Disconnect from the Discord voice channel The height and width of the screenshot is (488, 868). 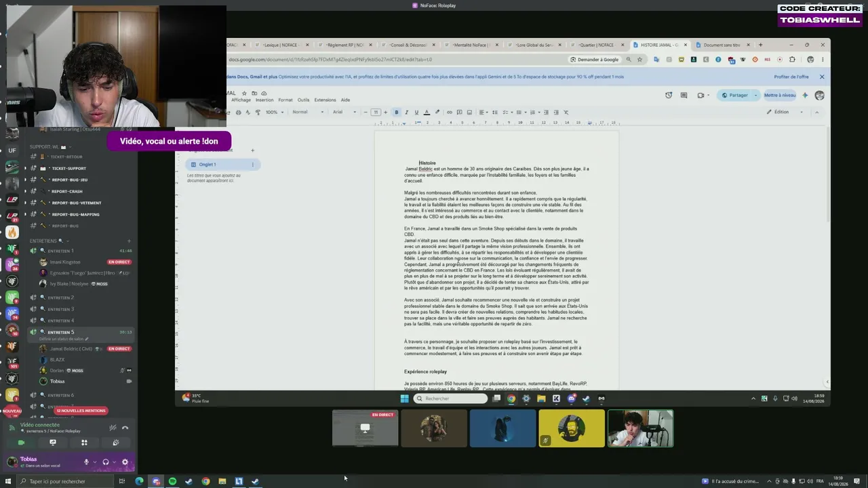125,428
